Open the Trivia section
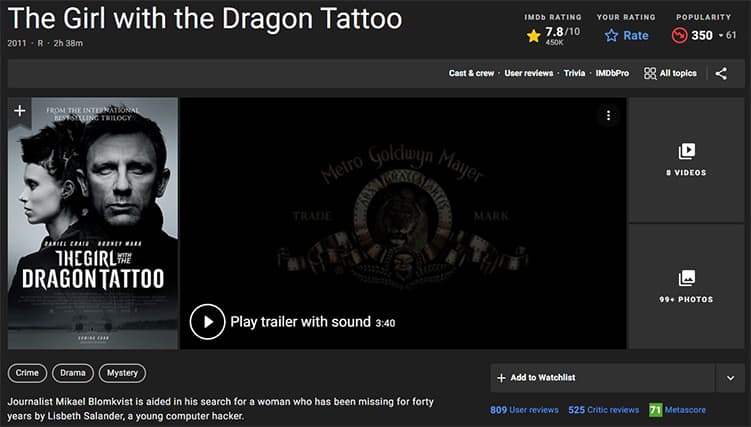751x427 pixels. (x=574, y=73)
